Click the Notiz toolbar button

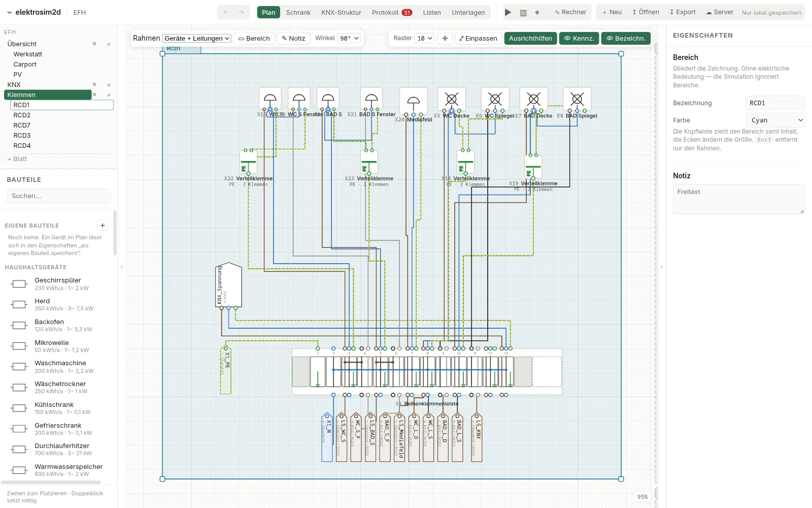point(293,38)
